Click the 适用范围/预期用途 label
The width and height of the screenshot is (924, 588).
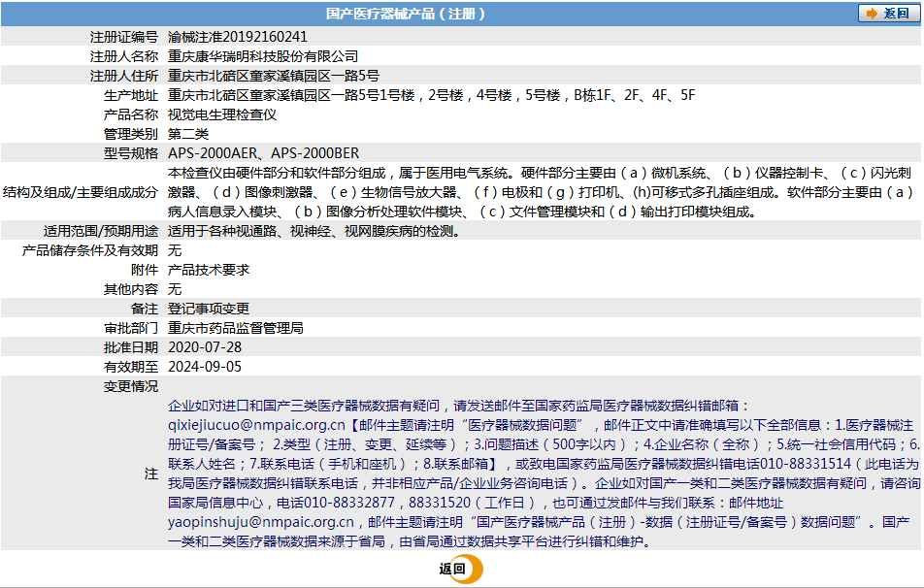point(101,232)
